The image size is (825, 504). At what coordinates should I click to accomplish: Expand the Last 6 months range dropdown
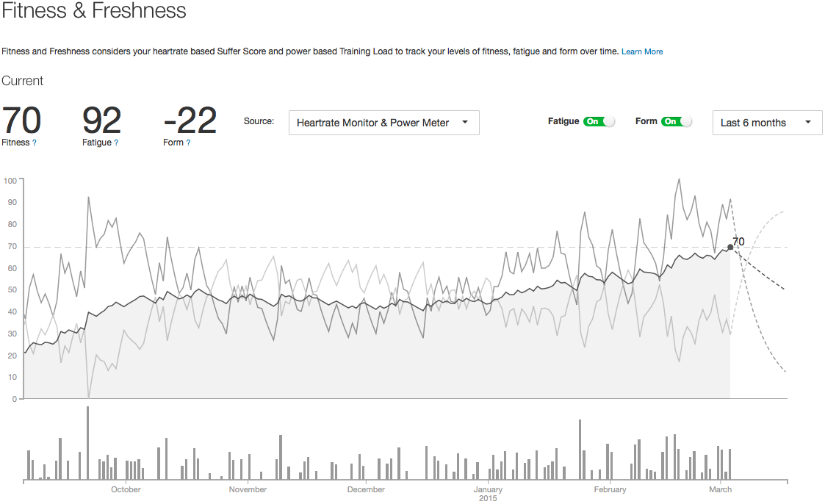766,123
